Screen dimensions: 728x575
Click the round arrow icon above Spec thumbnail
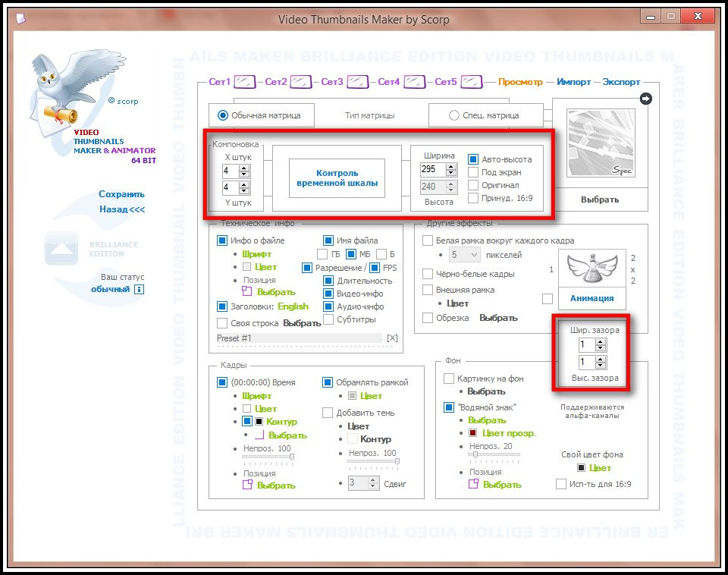[x=646, y=99]
